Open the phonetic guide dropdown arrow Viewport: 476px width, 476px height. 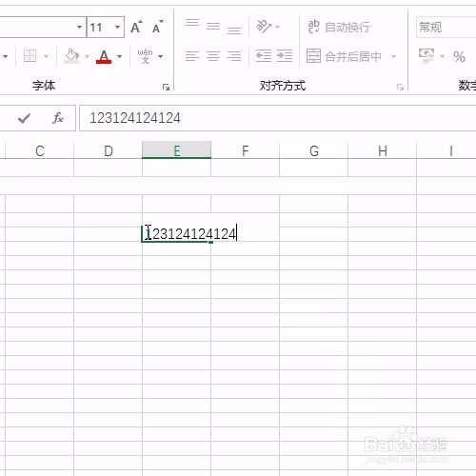coord(161,57)
